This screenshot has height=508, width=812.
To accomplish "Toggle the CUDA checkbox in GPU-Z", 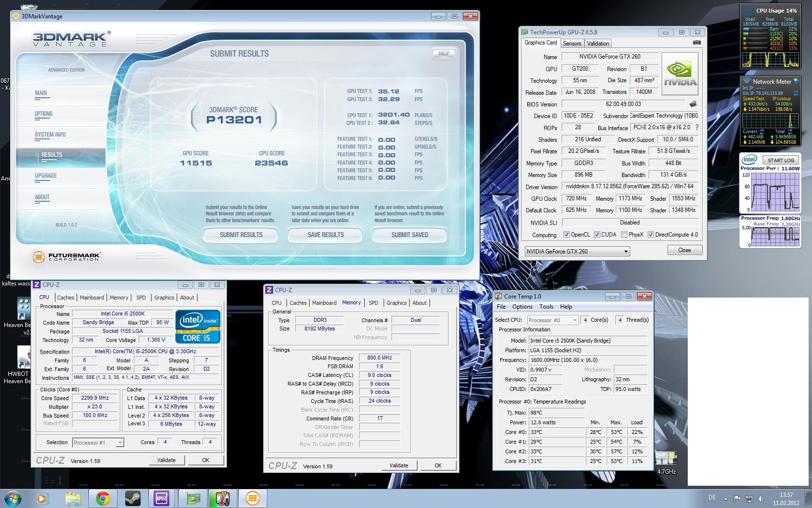I will pyautogui.click(x=597, y=235).
